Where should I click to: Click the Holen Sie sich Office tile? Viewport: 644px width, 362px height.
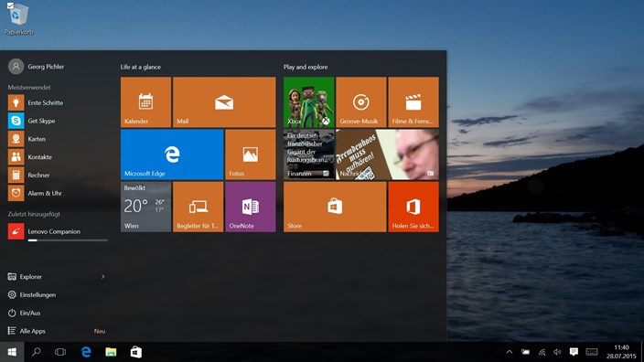pos(413,207)
